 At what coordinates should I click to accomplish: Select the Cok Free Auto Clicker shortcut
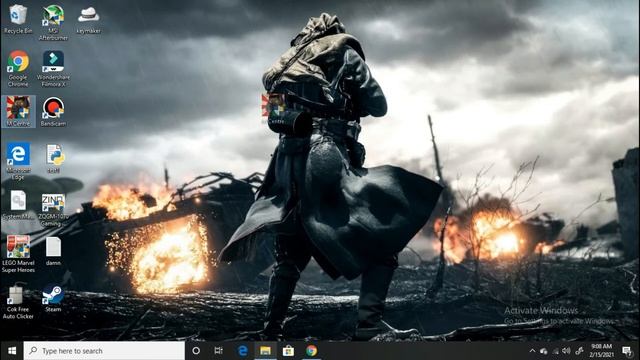[x=18, y=301]
